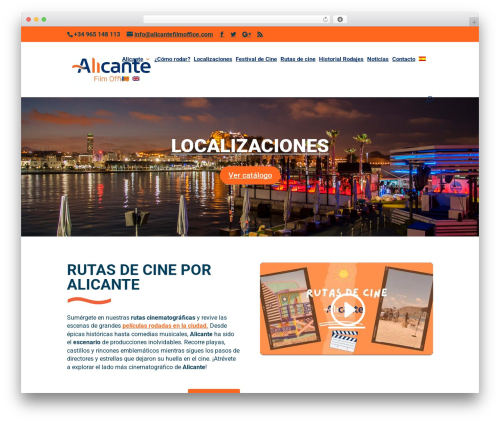Close the browser window red button
This screenshot has height=423, width=500.
[29, 19]
